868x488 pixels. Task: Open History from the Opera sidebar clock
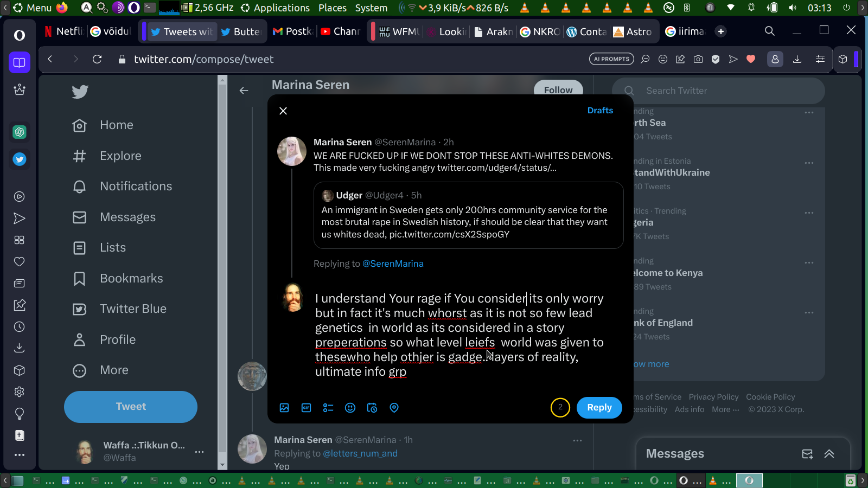[20, 327]
